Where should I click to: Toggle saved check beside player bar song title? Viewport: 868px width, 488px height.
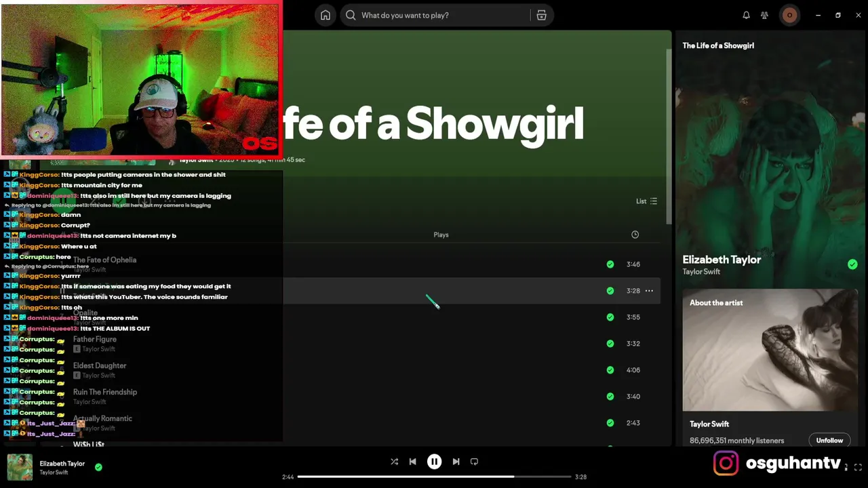(98, 467)
